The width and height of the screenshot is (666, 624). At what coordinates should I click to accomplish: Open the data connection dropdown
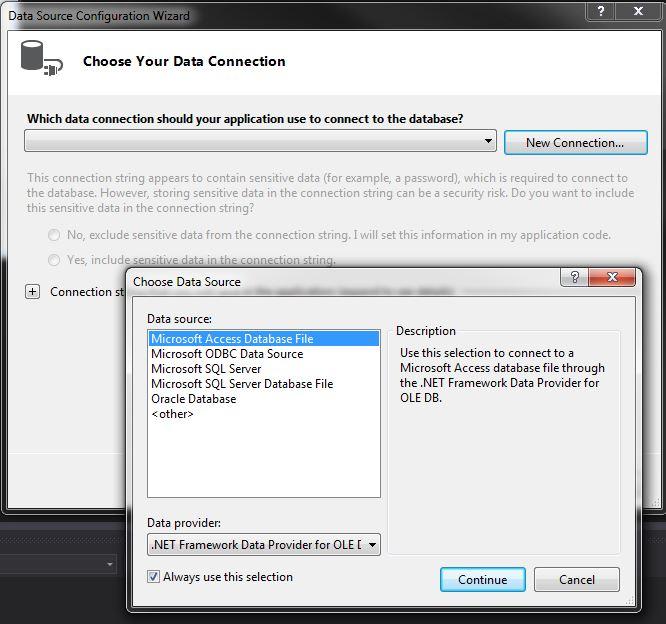489,142
